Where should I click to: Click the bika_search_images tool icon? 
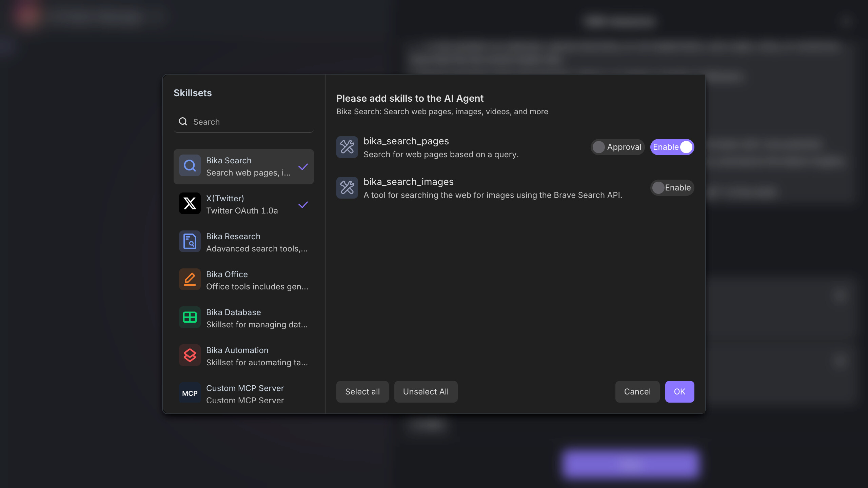pos(347,188)
